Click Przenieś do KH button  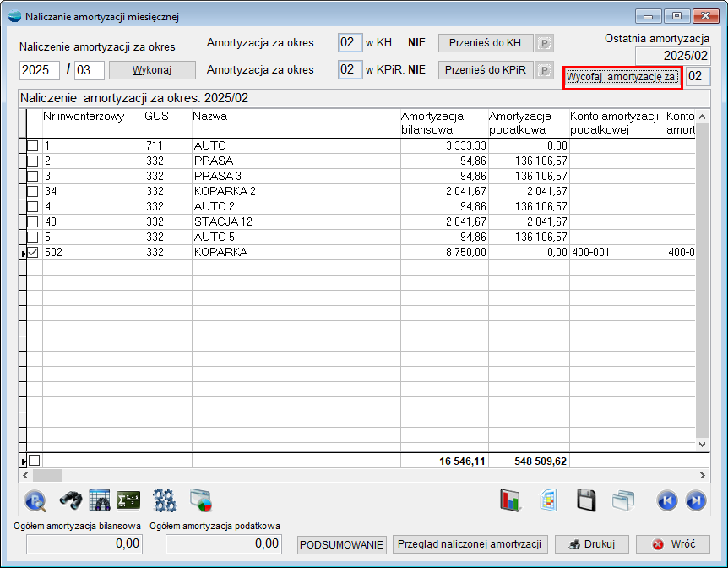484,43
